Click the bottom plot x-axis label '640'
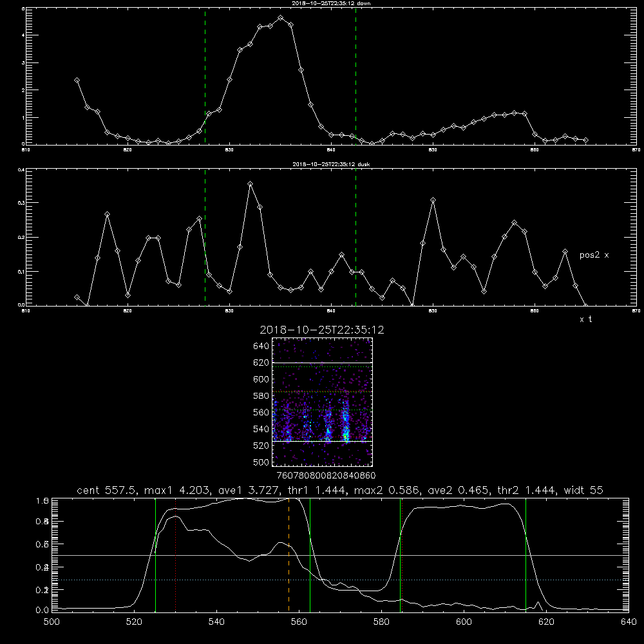 (629, 622)
